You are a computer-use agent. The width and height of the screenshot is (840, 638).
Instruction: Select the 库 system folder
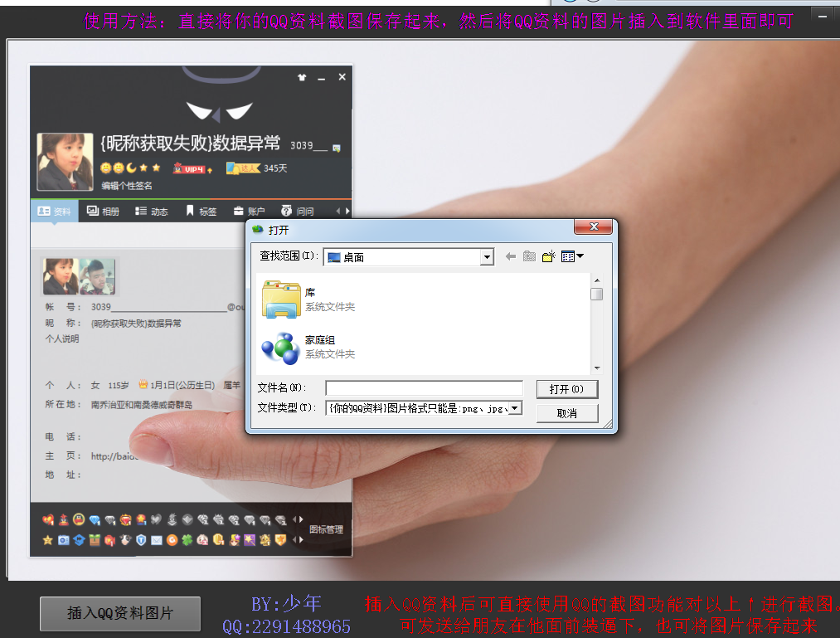(310, 300)
